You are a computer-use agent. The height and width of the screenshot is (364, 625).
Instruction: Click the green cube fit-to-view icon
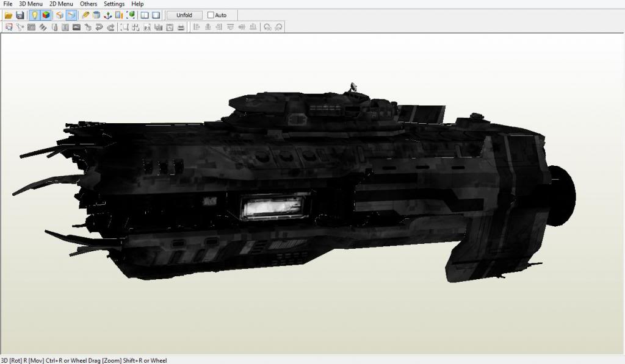tap(131, 15)
